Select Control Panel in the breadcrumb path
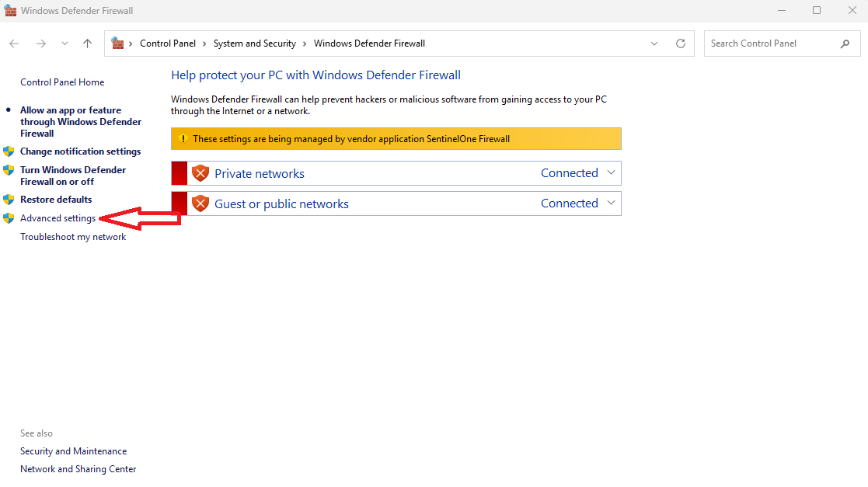 [x=168, y=43]
